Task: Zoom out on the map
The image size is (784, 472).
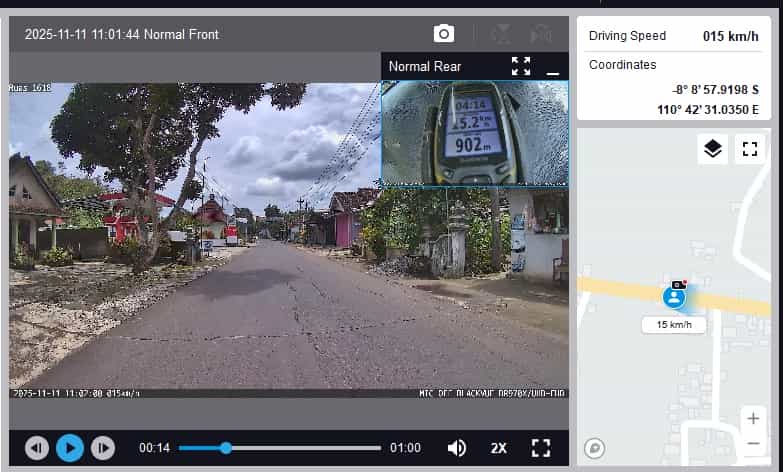Action: click(753, 443)
